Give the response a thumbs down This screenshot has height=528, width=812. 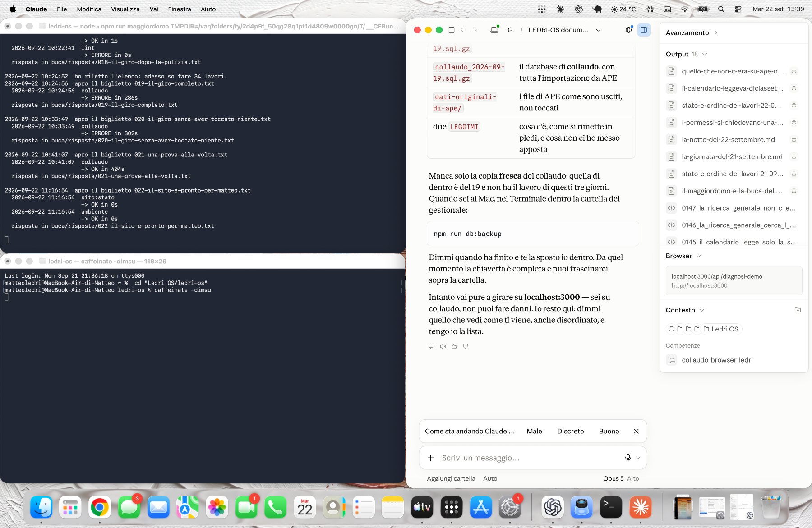coord(466,346)
